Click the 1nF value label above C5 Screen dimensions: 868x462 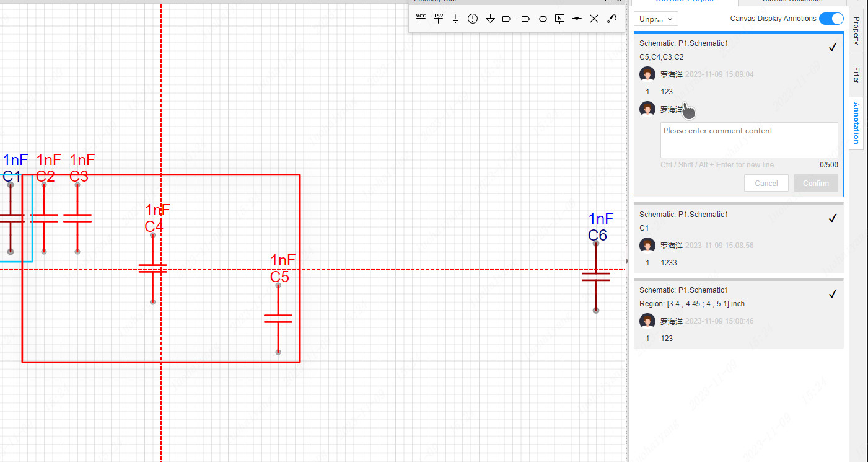click(283, 260)
